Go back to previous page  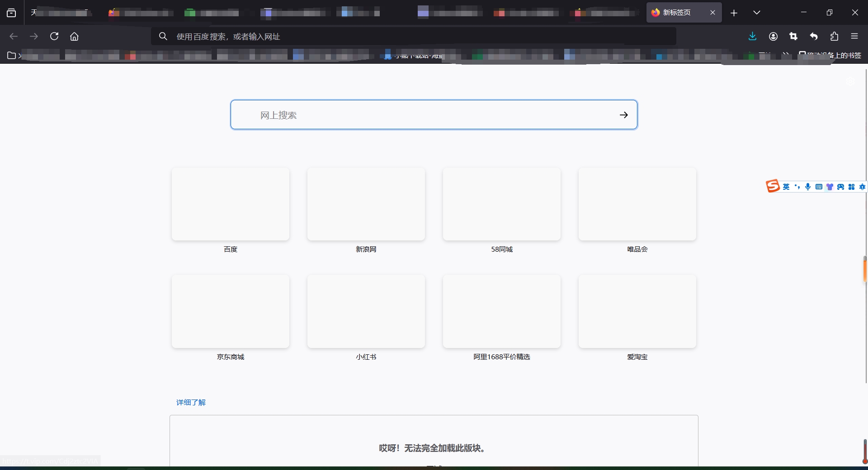coord(14,36)
